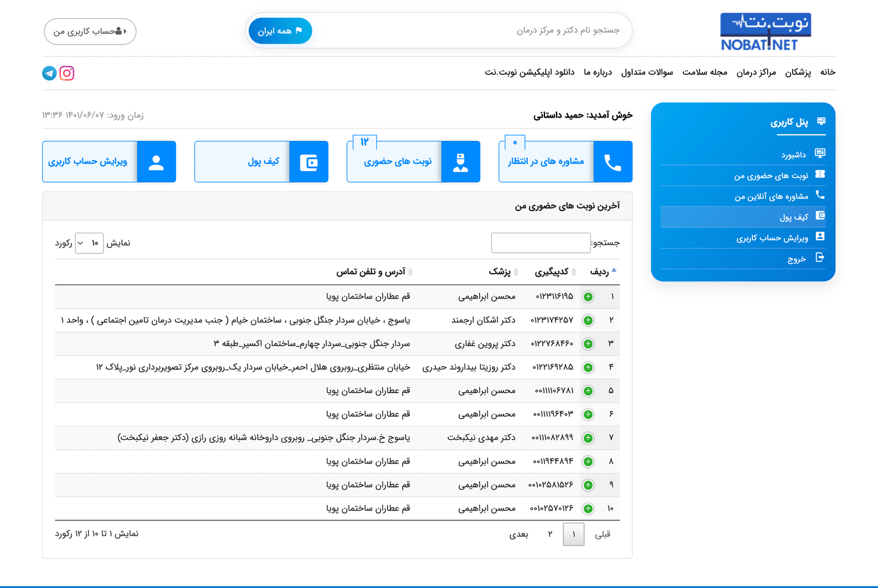The image size is (878, 588).
Task: Click the table search input field
Action: click(541, 243)
